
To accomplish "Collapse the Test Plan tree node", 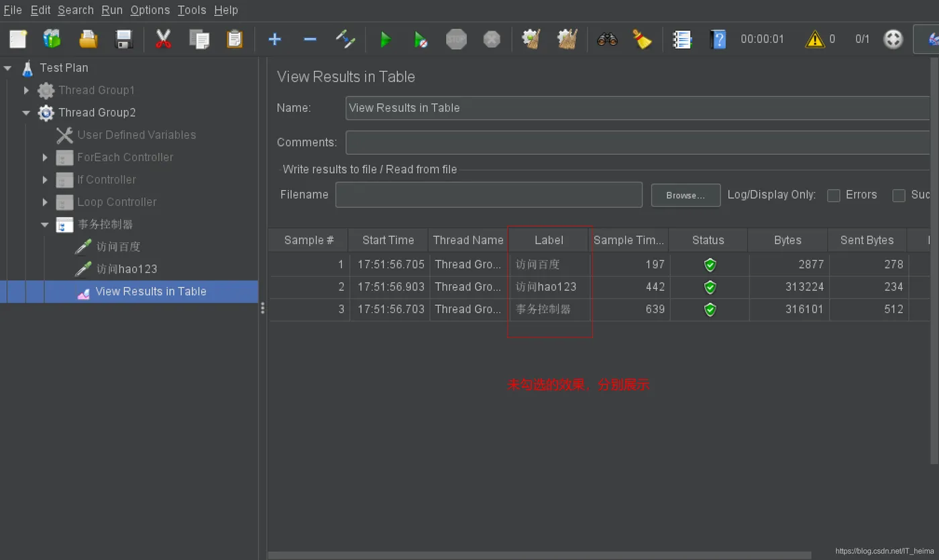I will (8, 68).
